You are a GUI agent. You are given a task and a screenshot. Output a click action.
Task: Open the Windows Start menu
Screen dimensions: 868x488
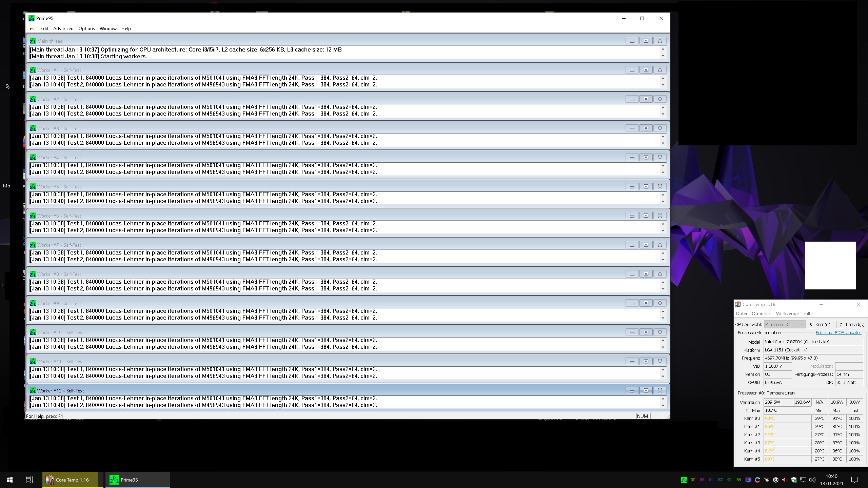click(10, 480)
